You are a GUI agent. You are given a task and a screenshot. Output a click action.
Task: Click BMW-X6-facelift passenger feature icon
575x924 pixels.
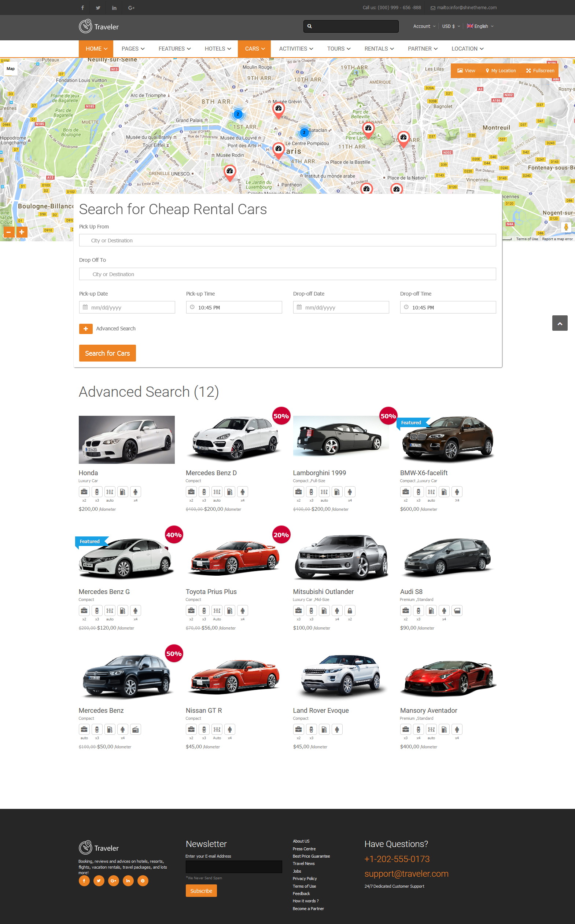[457, 492]
